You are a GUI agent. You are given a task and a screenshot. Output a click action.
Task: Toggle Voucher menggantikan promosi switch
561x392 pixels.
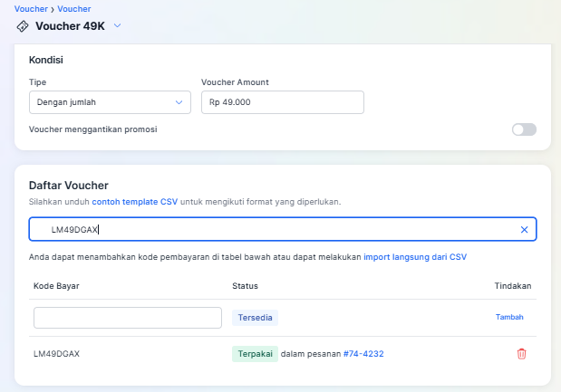click(524, 129)
